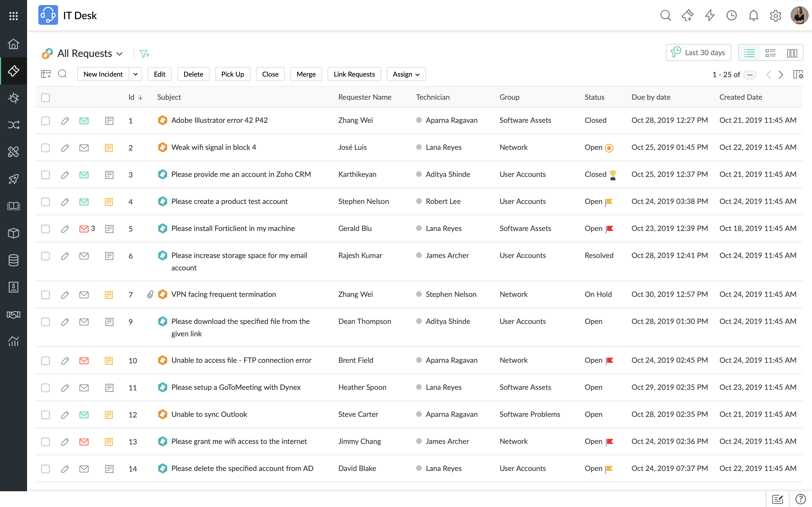Image resolution: width=812 pixels, height=507 pixels.
Task: Click the notifications bell icon
Action: 753,15
